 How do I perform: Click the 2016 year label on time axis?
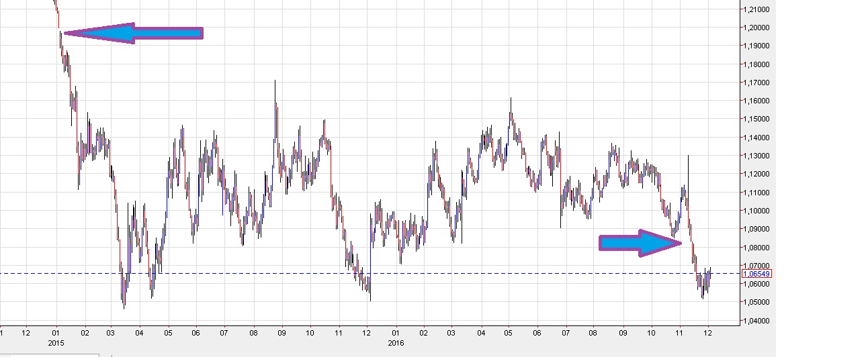396,342
